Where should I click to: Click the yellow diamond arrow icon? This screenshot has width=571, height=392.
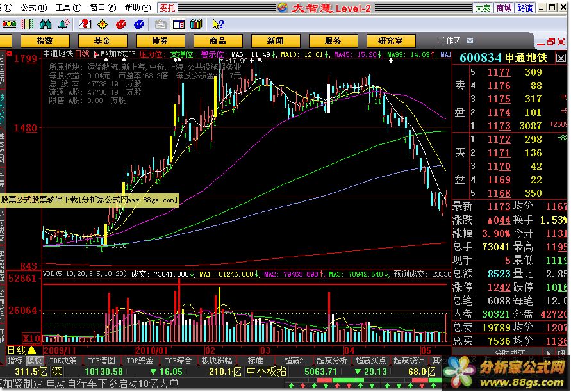103,24
